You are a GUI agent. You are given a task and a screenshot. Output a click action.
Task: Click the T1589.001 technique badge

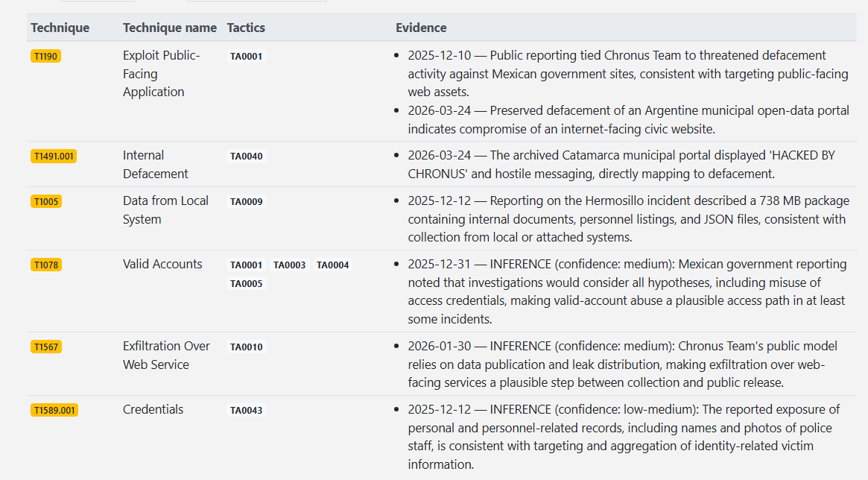click(54, 411)
